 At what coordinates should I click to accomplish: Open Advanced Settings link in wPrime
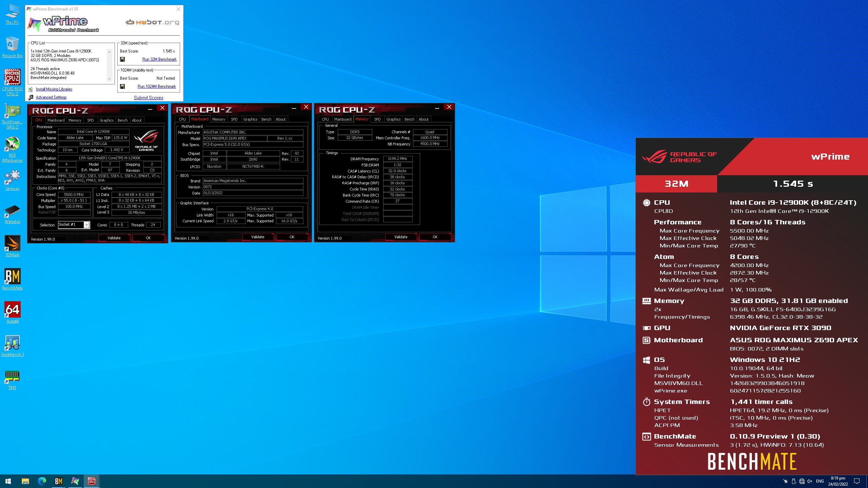tap(51, 97)
